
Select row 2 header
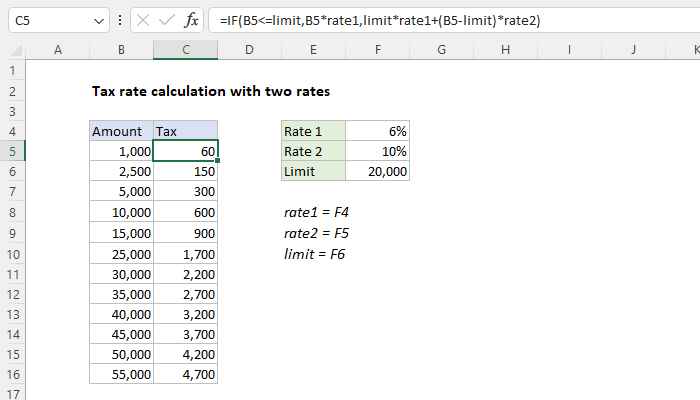tap(12, 91)
